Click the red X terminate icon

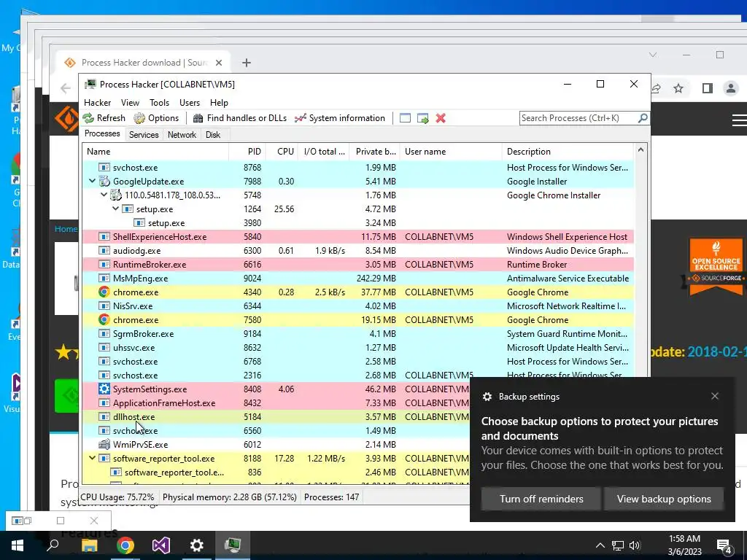[x=441, y=118]
